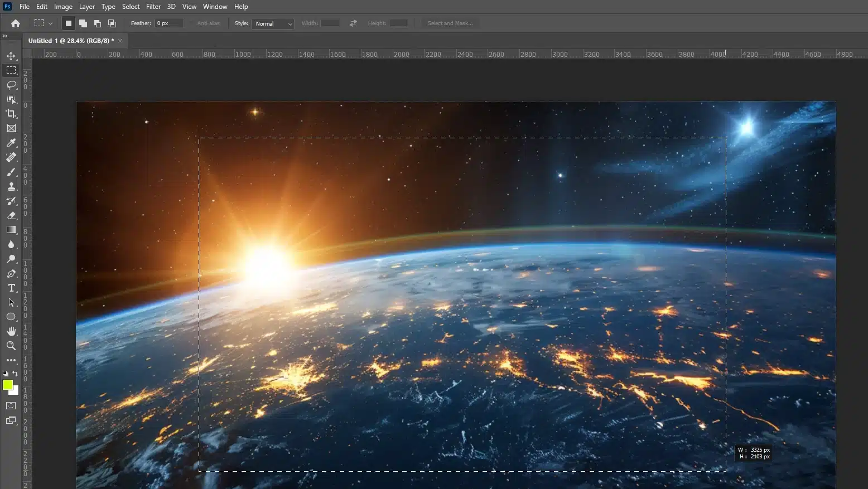Open the Help menu
Image resolution: width=868 pixels, height=489 pixels.
[x=241, y=7]
